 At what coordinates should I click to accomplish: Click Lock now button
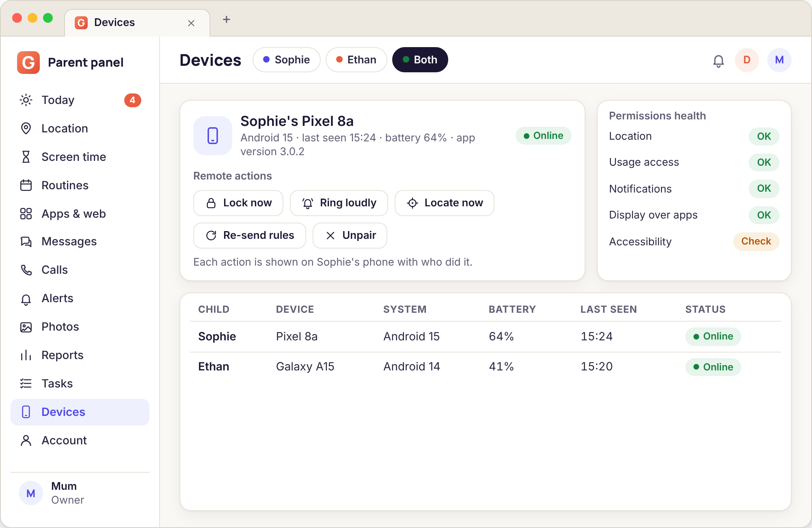[x=238, y=203]
